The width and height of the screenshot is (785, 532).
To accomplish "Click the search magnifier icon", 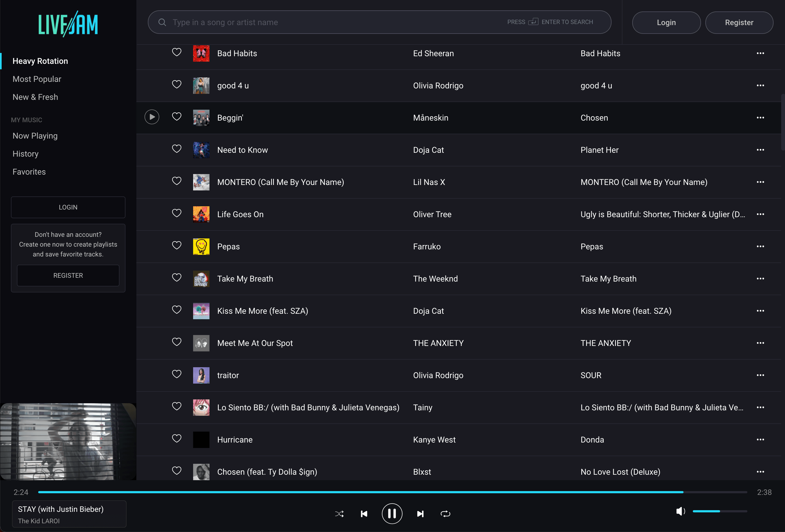I will tap(162, 22).
